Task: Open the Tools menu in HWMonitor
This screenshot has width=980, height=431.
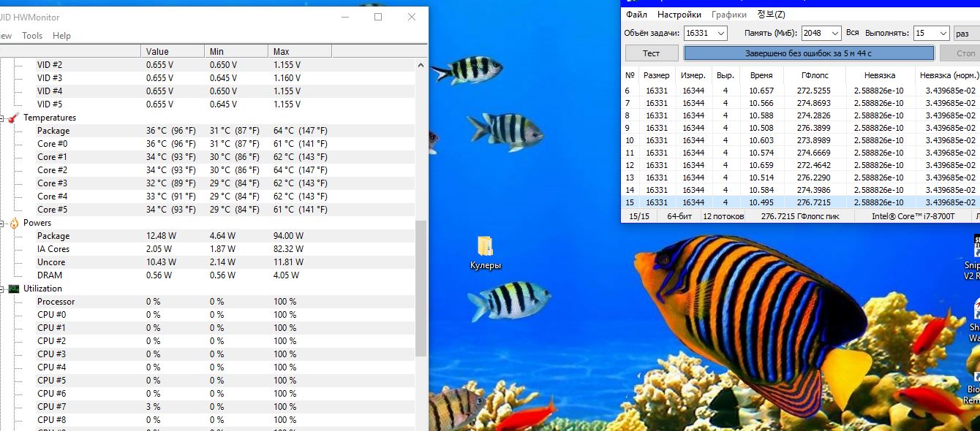Action: 32,36
